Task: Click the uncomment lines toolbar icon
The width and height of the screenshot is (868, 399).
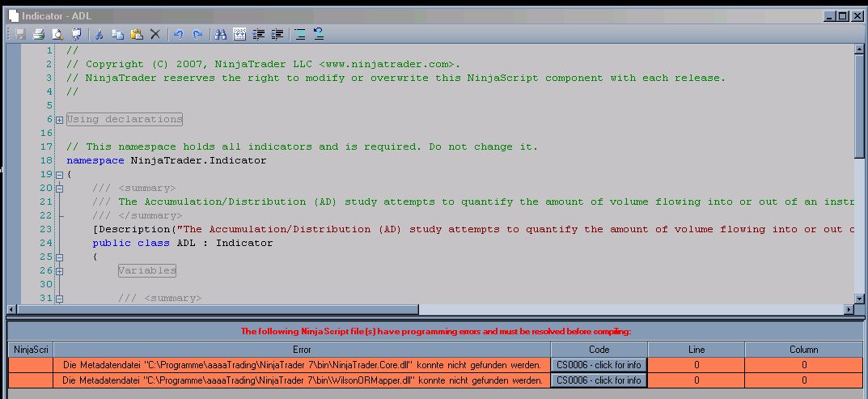Action: (x=319, y=34)
